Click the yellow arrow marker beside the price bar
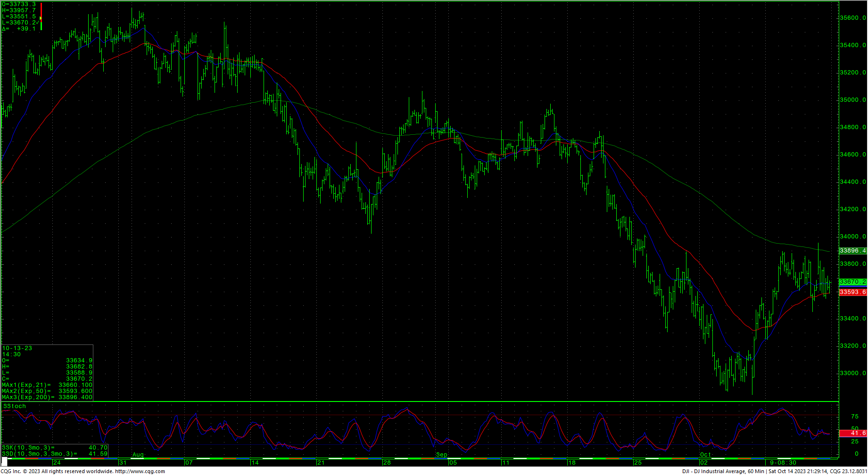The height and width of the screenshot is (475, 868). [x=41, y=18]
